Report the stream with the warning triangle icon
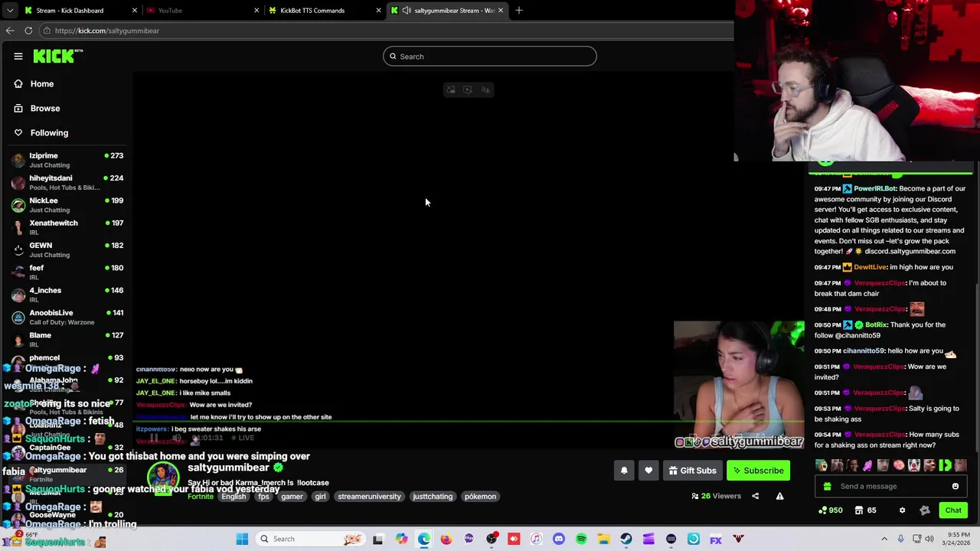The height and width of the screenshot is (551, 980). pyautogui.click(x=779, y=496)
